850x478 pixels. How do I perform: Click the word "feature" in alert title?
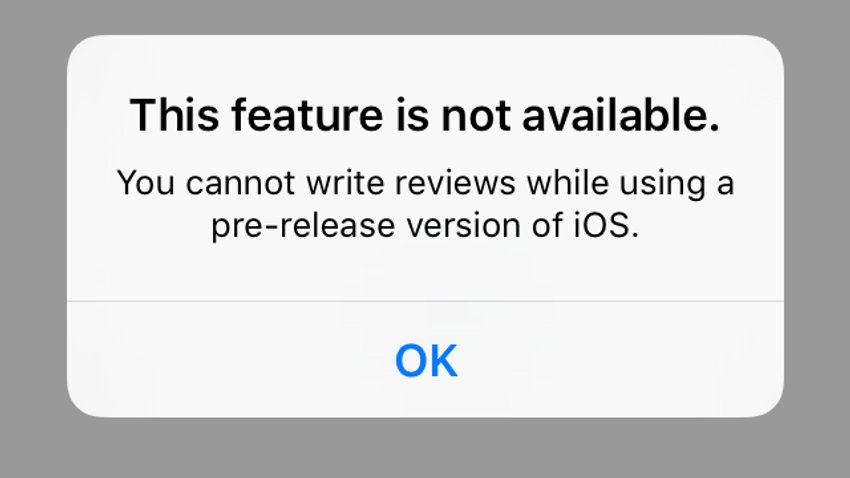point(307,115)
